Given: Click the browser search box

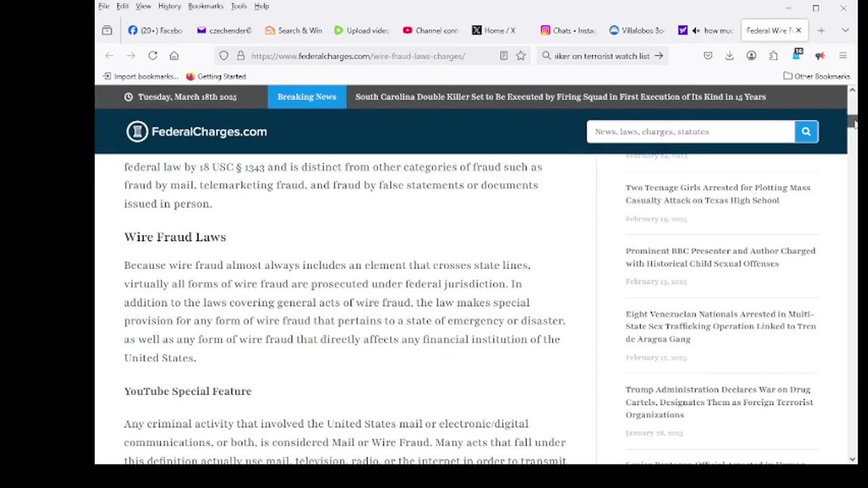Looking at the screenshot, I should (x=602, y=56).
